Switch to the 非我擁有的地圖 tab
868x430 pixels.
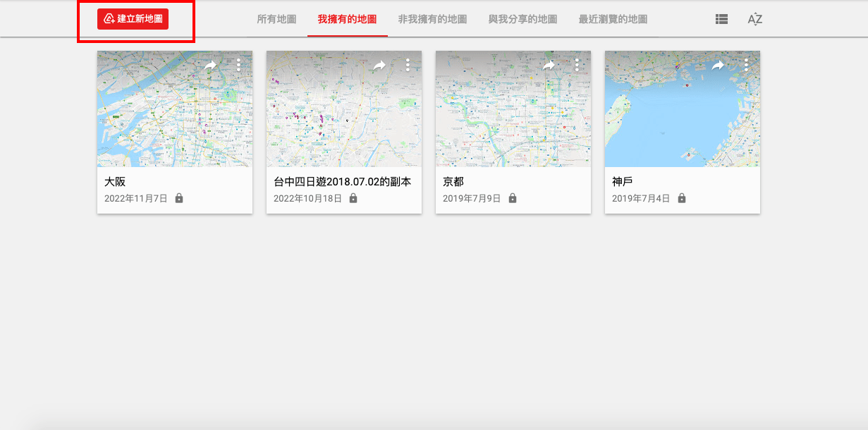click(x=433, y=20)
